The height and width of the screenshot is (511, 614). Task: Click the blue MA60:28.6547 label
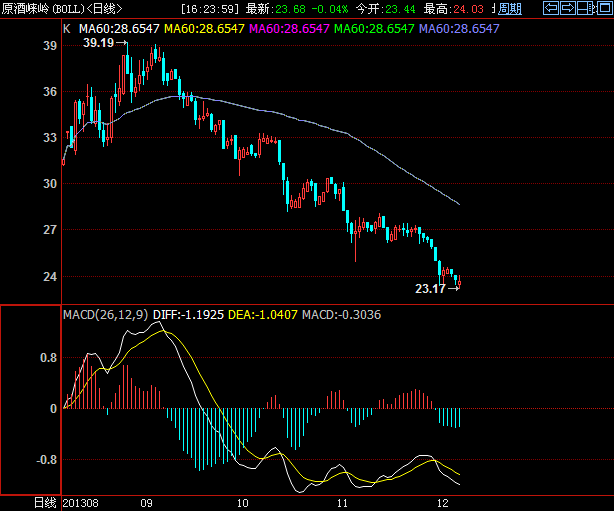pyautogui.click(x=459, y=29)
